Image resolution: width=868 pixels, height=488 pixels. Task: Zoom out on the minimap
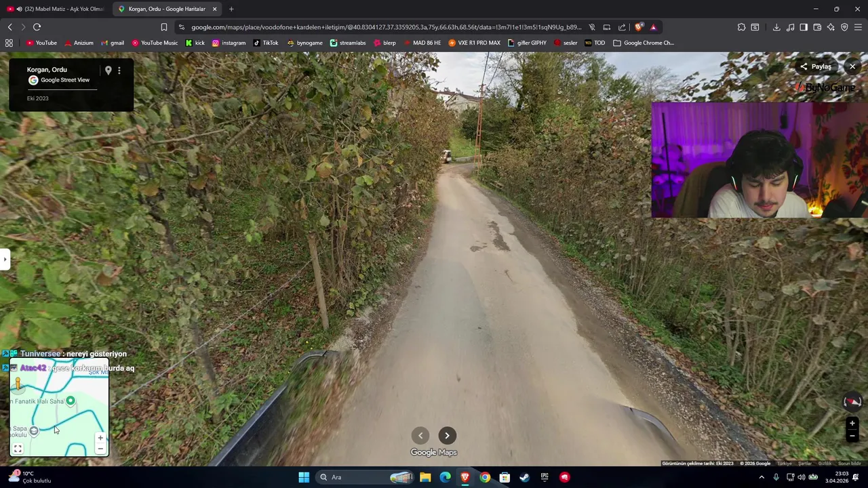tap(100, 449)
